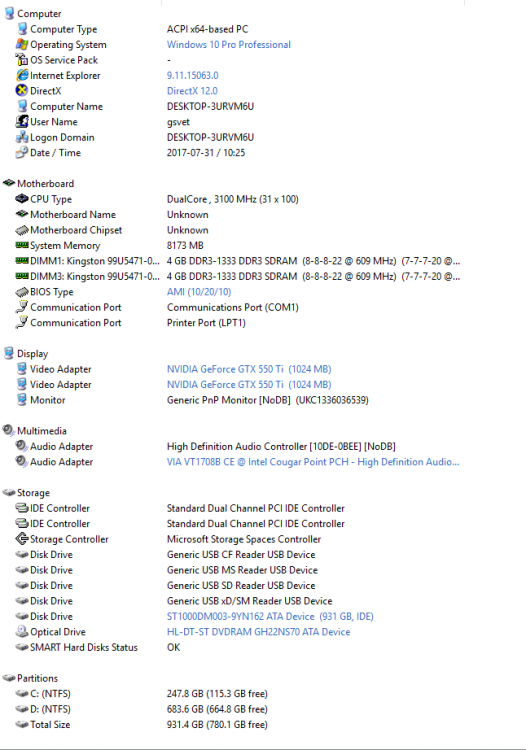Click the DirectX row icon
526x750 pixels.
[22, 90]
